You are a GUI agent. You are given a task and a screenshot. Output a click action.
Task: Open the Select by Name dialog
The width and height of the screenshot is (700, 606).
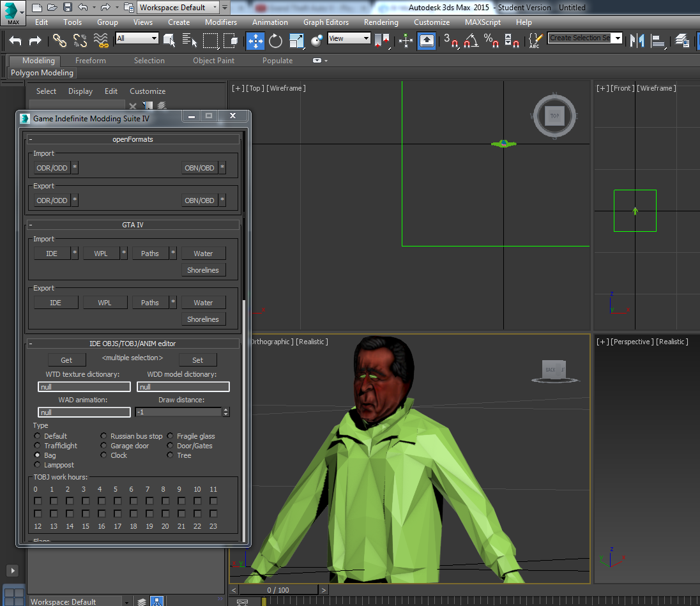click(x=189, y=41)
